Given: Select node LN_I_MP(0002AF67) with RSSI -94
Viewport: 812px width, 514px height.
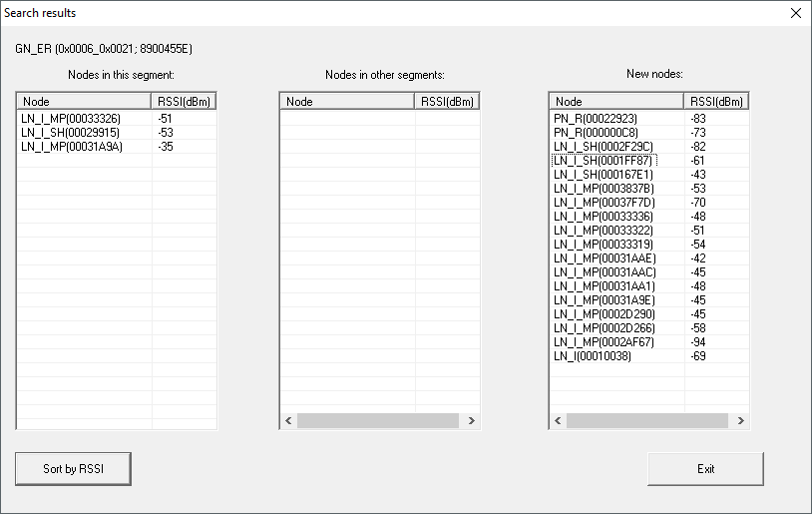Looking at the screenshot, I should pyautogui.click(x=604, y=341).
